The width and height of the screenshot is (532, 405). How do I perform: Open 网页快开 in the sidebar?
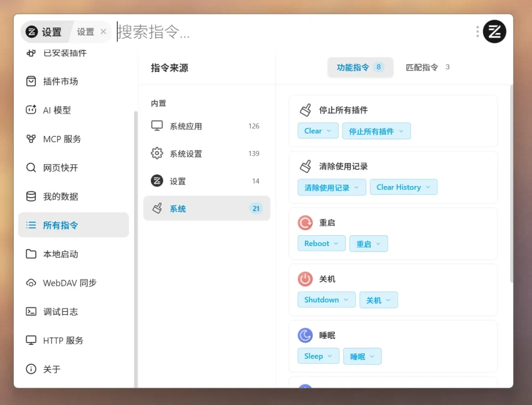pos(73,167)
